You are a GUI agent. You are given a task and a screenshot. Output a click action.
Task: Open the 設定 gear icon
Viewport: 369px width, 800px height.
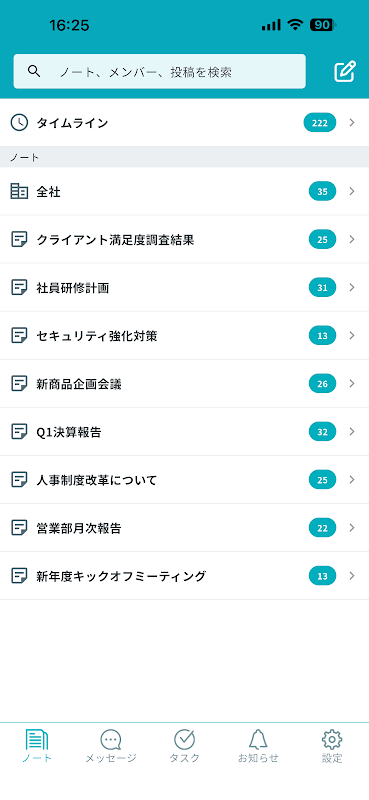(x=332, y=739)
